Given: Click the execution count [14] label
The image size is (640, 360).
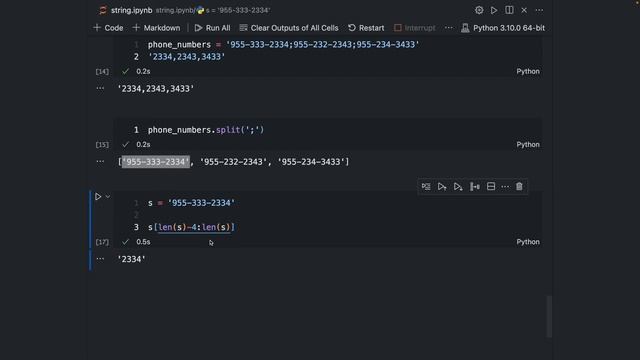Looking at the screenshot, I should coord(102,72).
